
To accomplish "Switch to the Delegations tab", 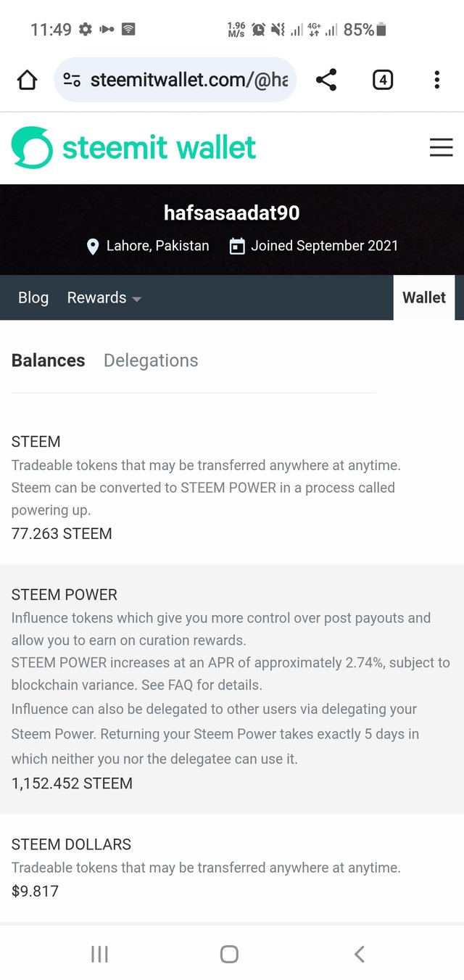I will tap(151, 361).
